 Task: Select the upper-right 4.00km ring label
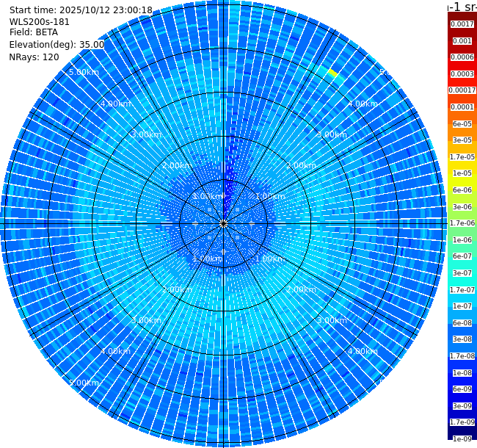coord(363,104)
